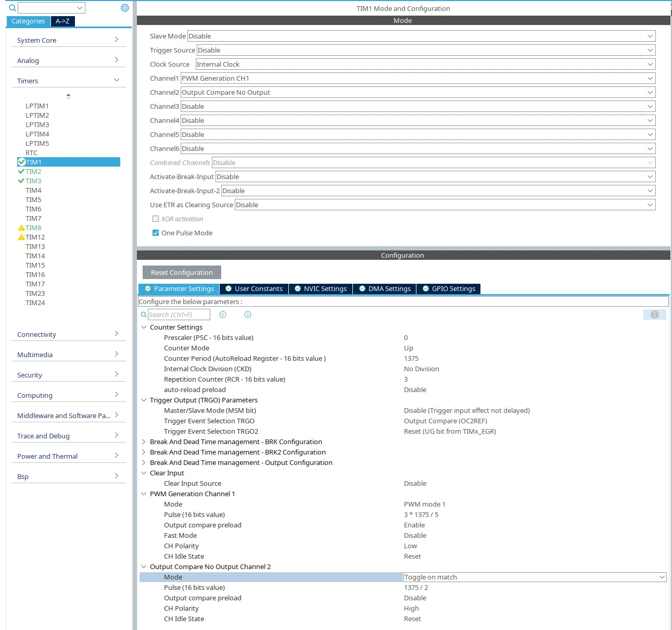Image resolution: width=672 pixels, height=630 pixels.
Task: Open the Use ETR as Clearing Source dropdown
Action: [445, 205]
